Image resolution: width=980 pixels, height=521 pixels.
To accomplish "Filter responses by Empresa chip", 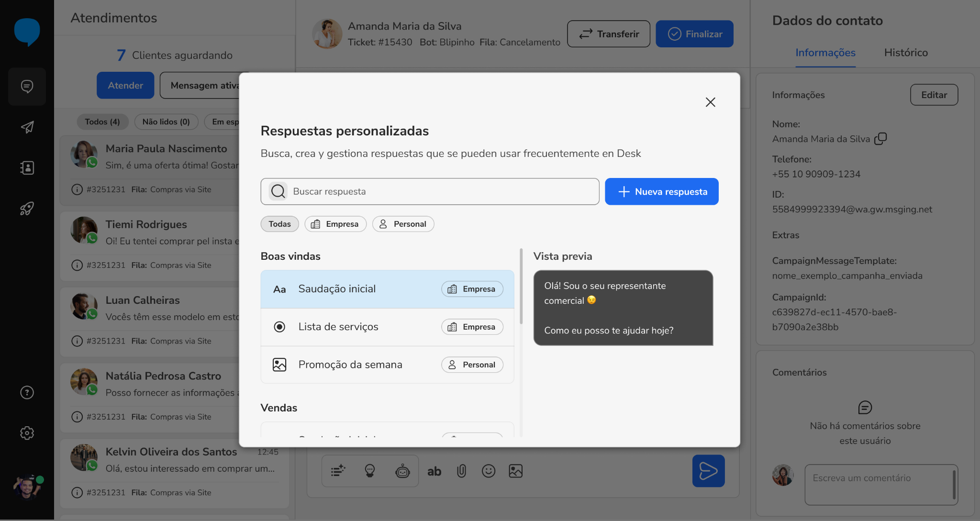I will (335, 224).
